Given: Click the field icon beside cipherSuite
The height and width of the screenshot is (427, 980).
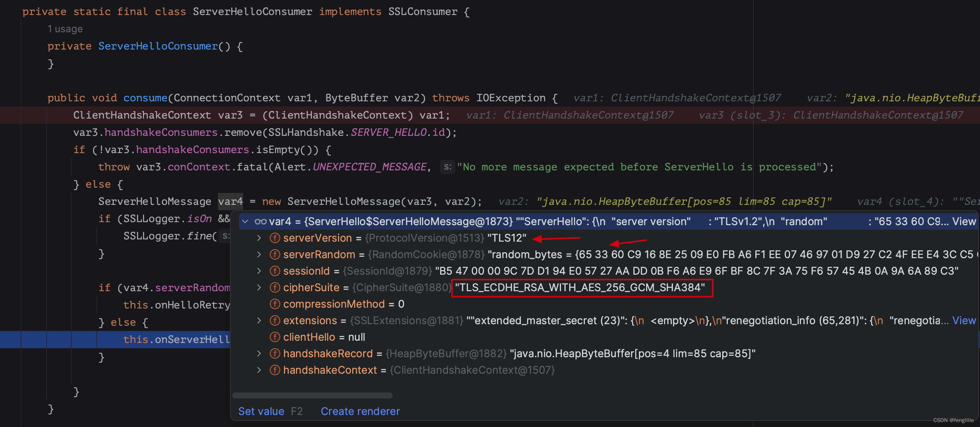Looking at the screenshot, I should [275, 287].
